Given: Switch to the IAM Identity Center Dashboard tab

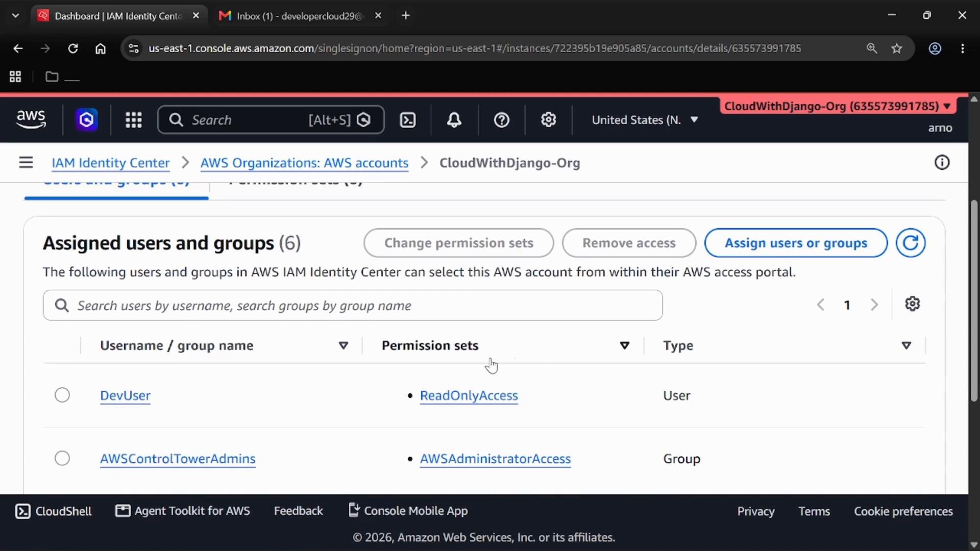Looking at the screenshot, I should coord(118,16).
